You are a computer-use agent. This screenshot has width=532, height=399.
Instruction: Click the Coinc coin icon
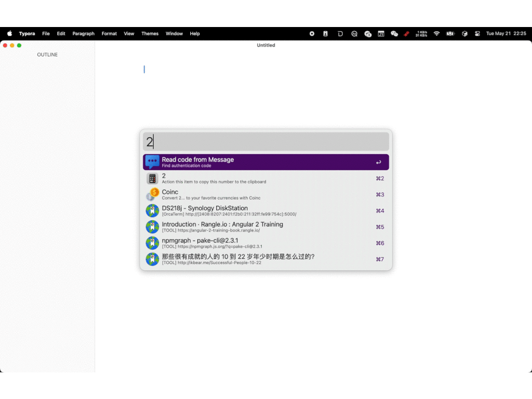(x=152, y=195)
